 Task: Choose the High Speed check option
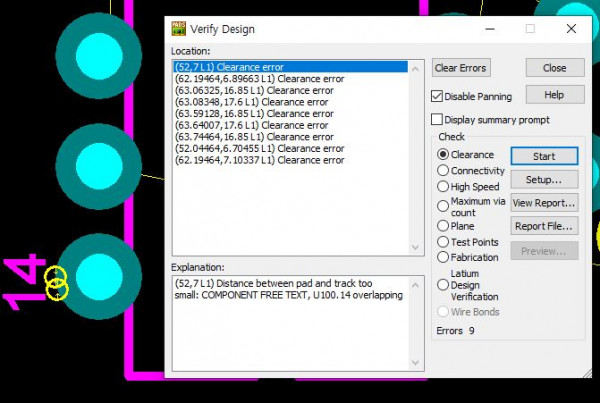click(x=443, y=186)
